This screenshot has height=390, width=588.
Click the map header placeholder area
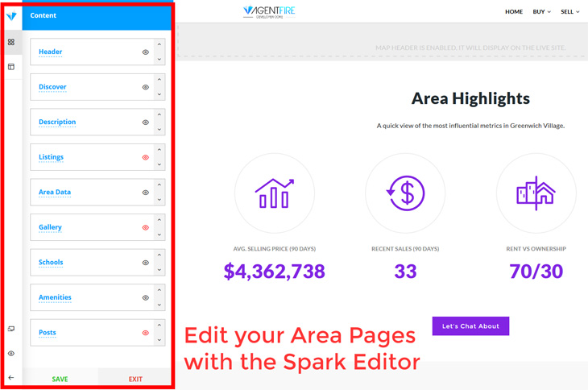[382, 41]
